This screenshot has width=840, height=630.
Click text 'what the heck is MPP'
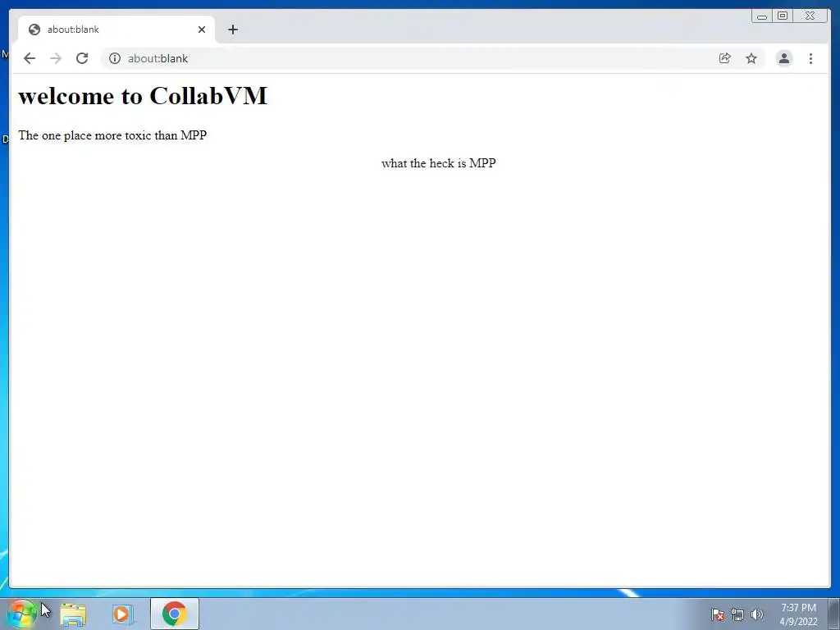pos(439,163)
